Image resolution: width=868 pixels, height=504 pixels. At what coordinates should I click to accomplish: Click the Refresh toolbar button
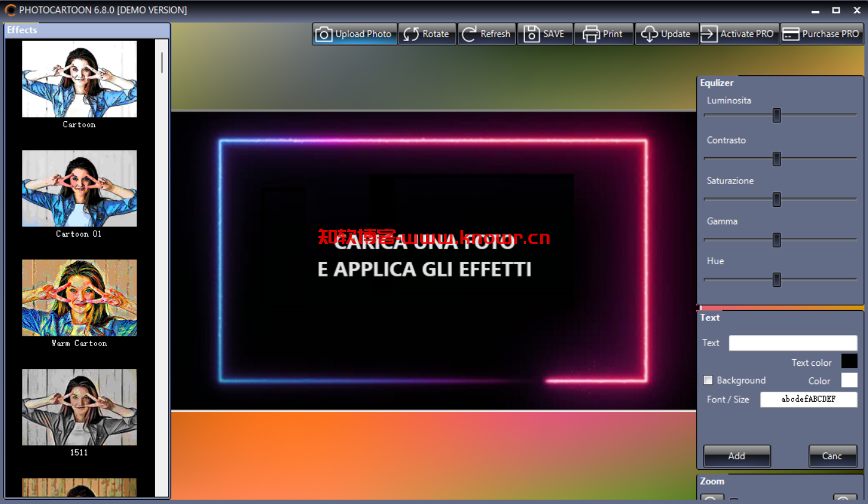pyautogui.click(x=487, y=34)
